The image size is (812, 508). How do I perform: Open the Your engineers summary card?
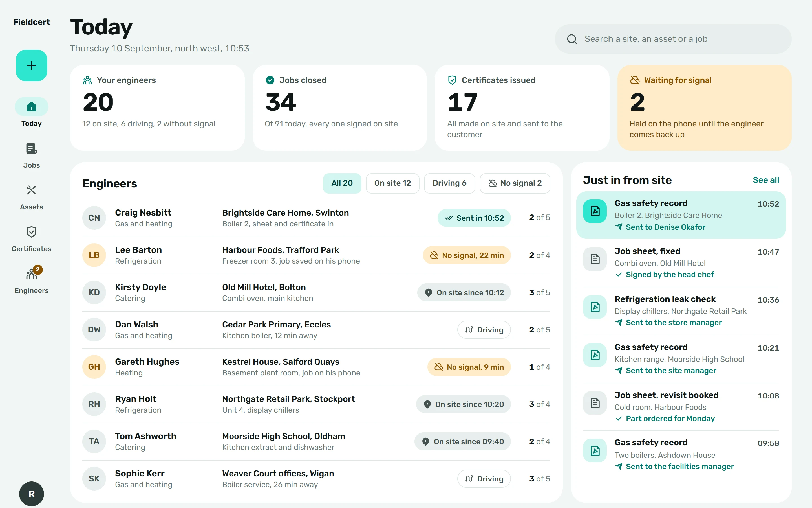(x=157, y=108)
